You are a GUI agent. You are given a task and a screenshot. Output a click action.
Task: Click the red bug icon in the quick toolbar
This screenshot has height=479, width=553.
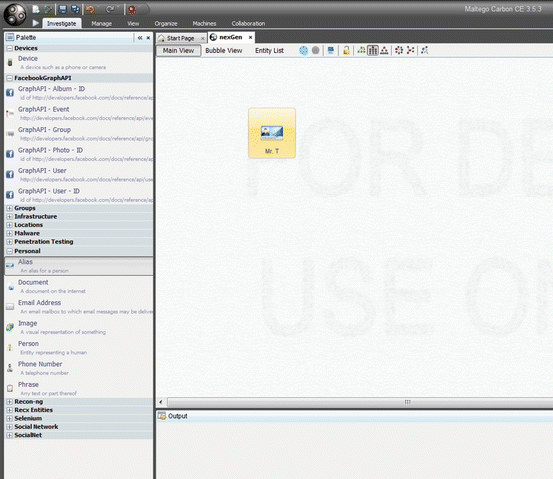tap(132, 10)
